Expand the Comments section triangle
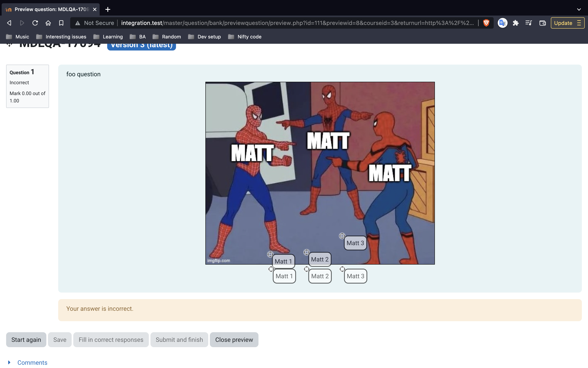 (x=9, y=362)
